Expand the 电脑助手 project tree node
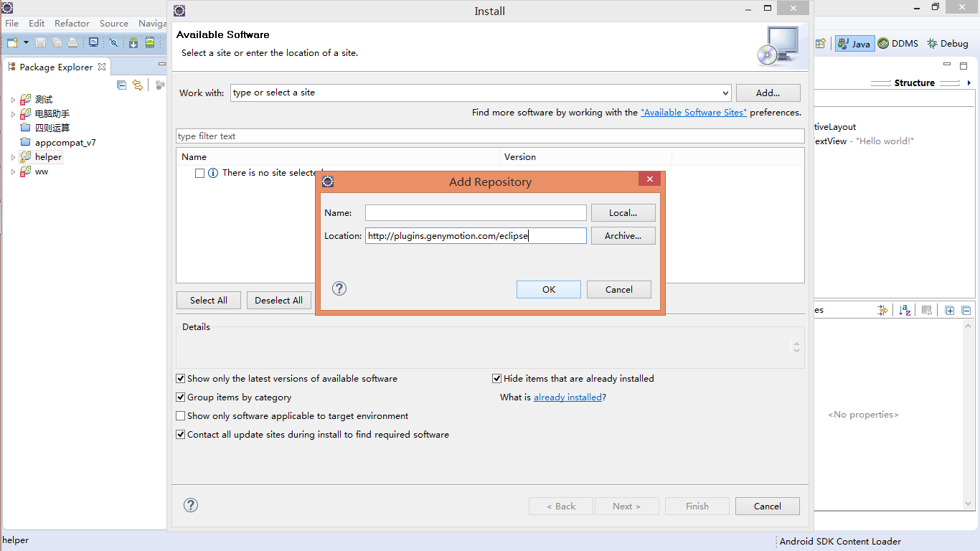The height and width of the screenshot is (551, 980). click(x=13, y=114)
